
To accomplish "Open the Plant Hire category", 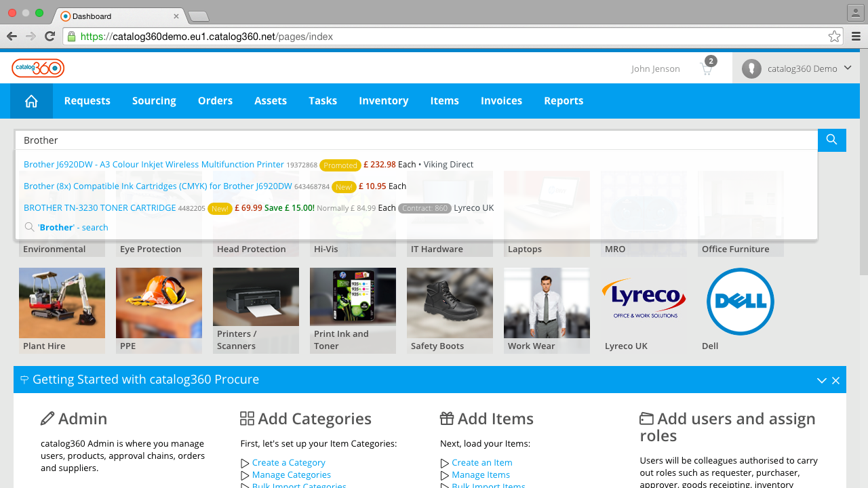I will point(62,310).
